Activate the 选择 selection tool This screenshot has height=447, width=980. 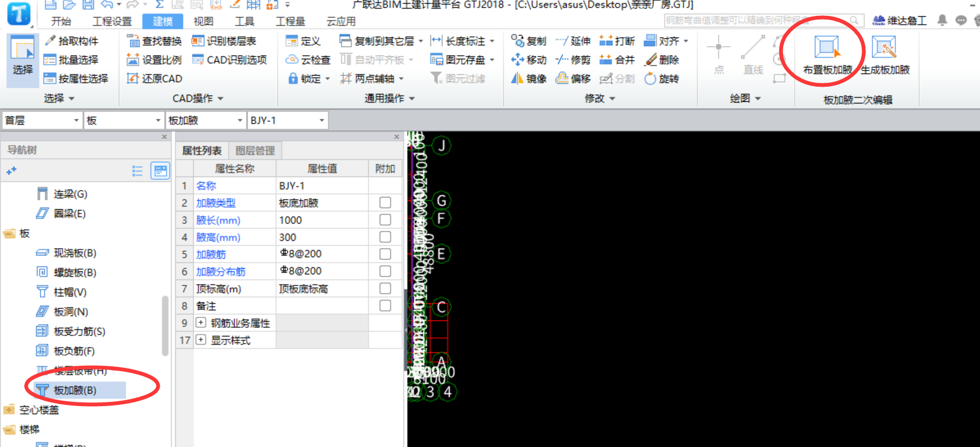coord(23,60)
